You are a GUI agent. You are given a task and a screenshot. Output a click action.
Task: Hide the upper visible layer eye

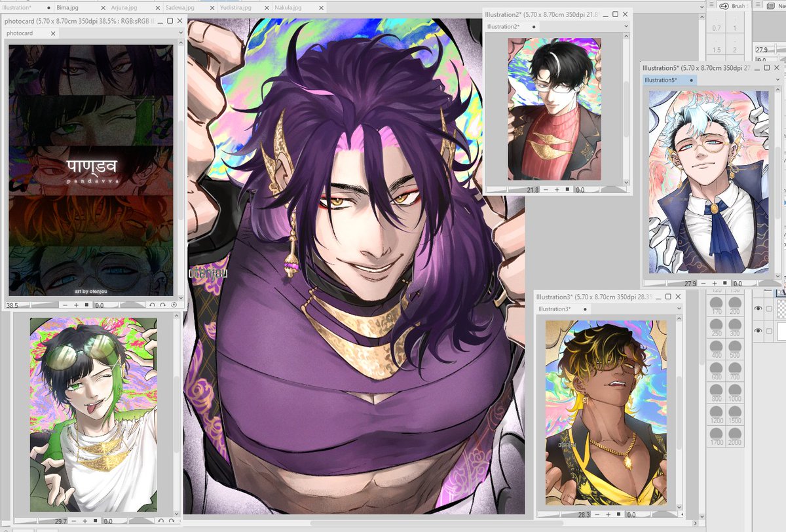pyautogui.click(x=758, y=309)
